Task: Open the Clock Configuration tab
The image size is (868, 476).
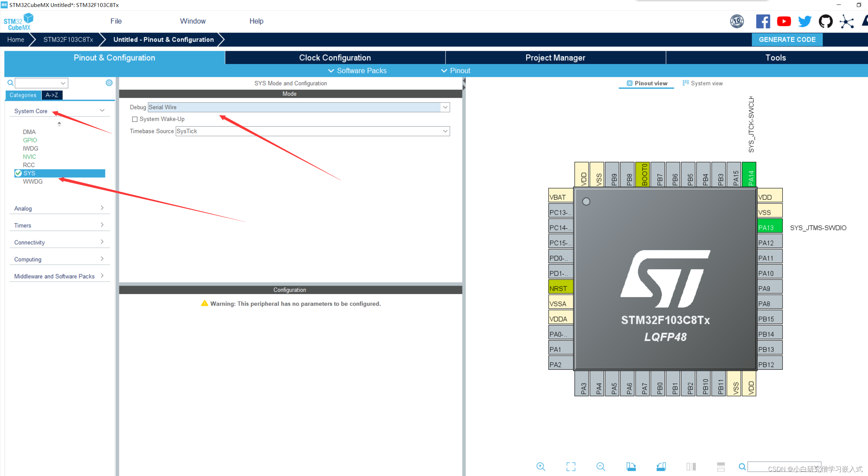Action: click(x=335, y=58)
